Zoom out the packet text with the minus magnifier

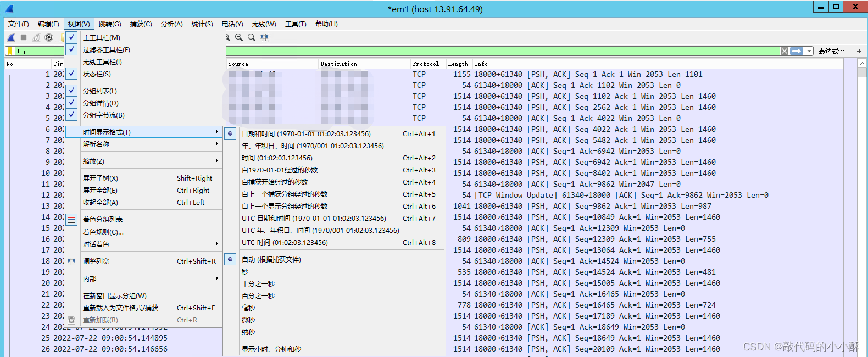(239, 37)
